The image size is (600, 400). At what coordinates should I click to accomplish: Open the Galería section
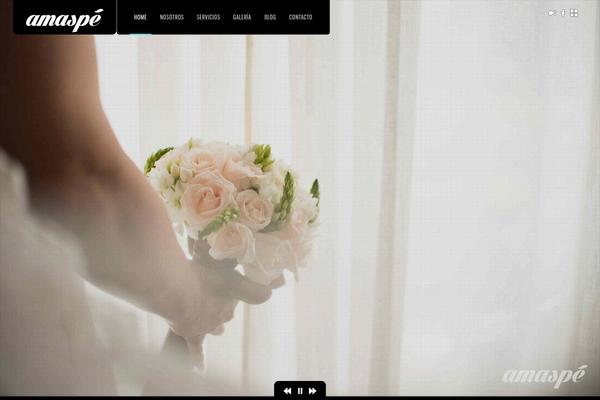tap(242, 17)
